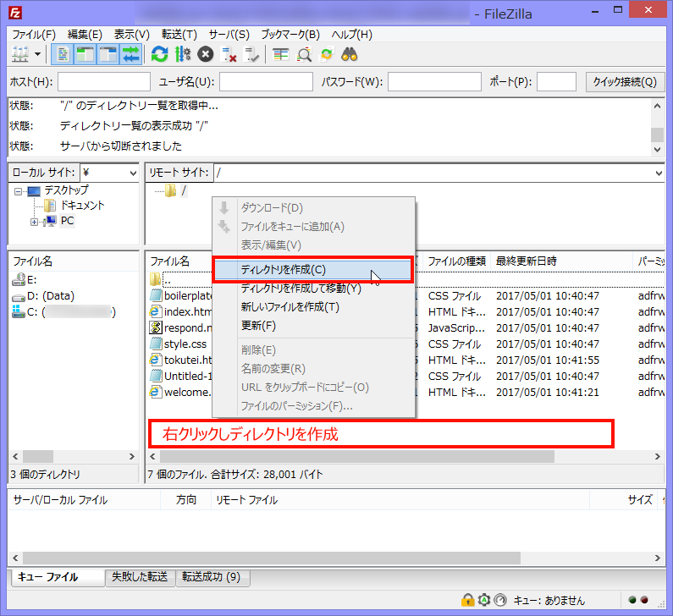
Task: Toggle message log display icon
Action: point(63,54)
